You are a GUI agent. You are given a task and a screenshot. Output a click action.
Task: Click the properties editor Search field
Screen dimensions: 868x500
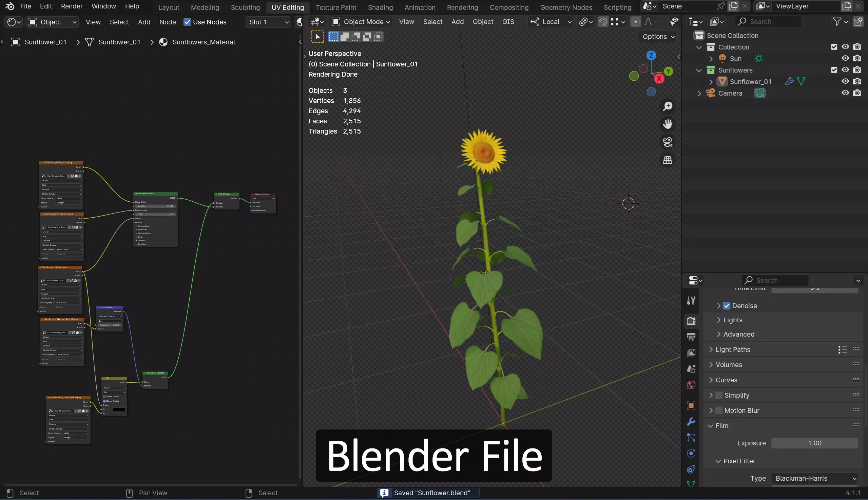pyautogui.click(x=774, y=281)
